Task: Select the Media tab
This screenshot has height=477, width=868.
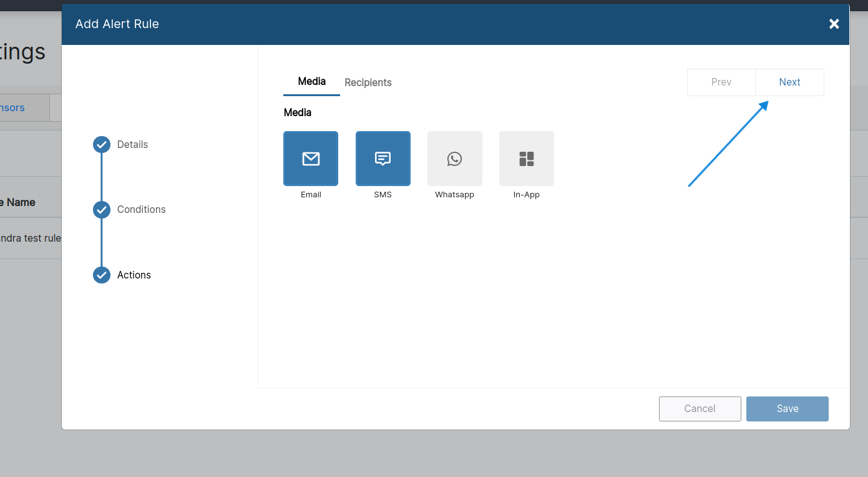Action: pyautogui.click(x=311, y=81)
